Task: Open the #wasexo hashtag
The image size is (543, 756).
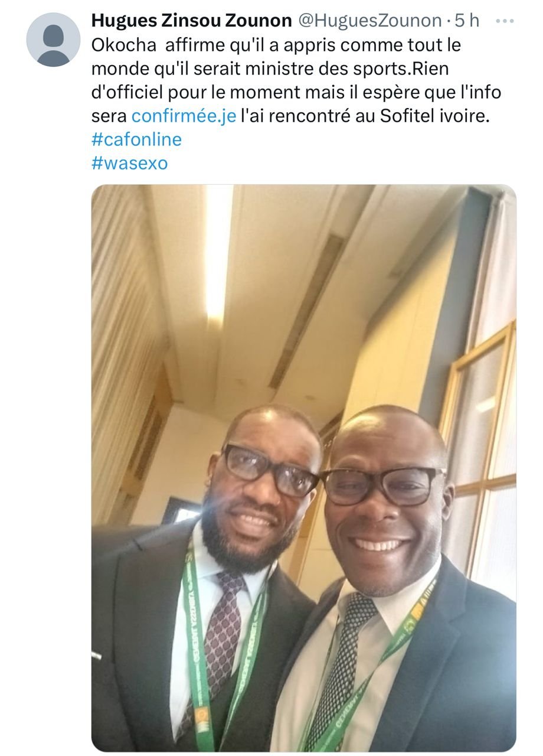Action: pos(130,163)
